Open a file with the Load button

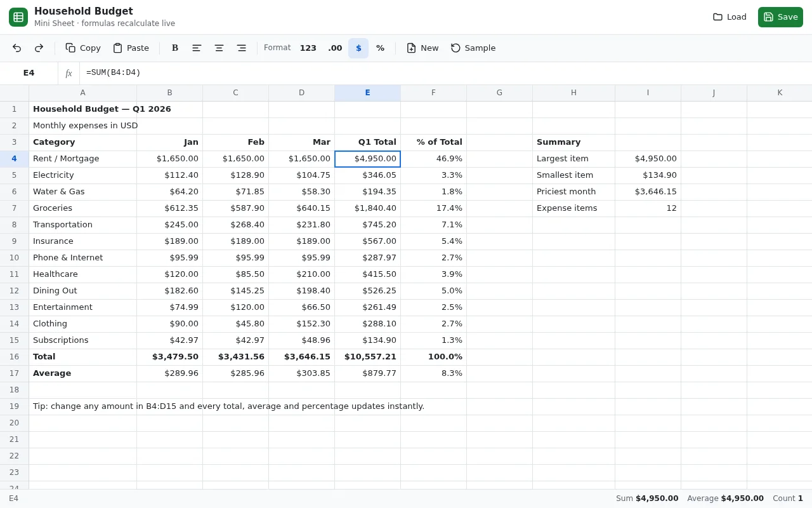pos(730,17)
